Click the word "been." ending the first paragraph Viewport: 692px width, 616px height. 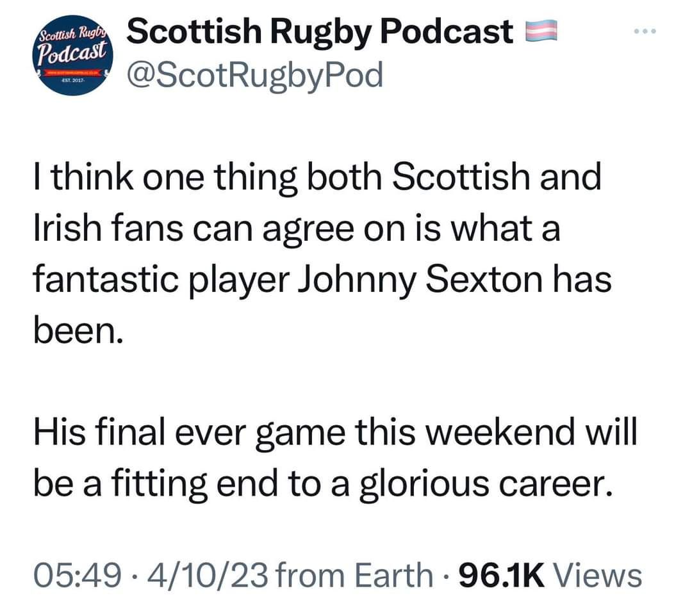click(x=76, y=330)
